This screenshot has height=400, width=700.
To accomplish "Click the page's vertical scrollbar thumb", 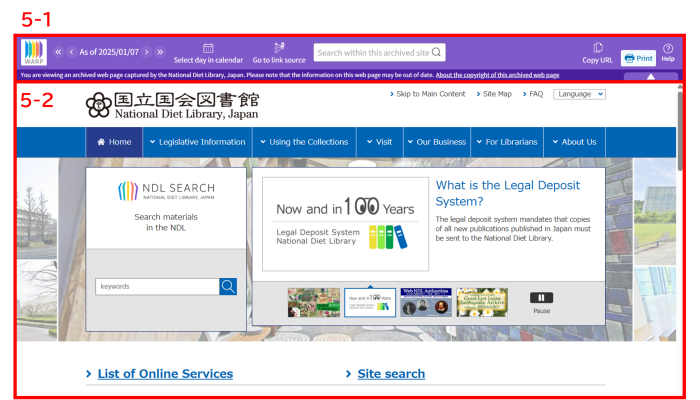I will pos(680,131).
